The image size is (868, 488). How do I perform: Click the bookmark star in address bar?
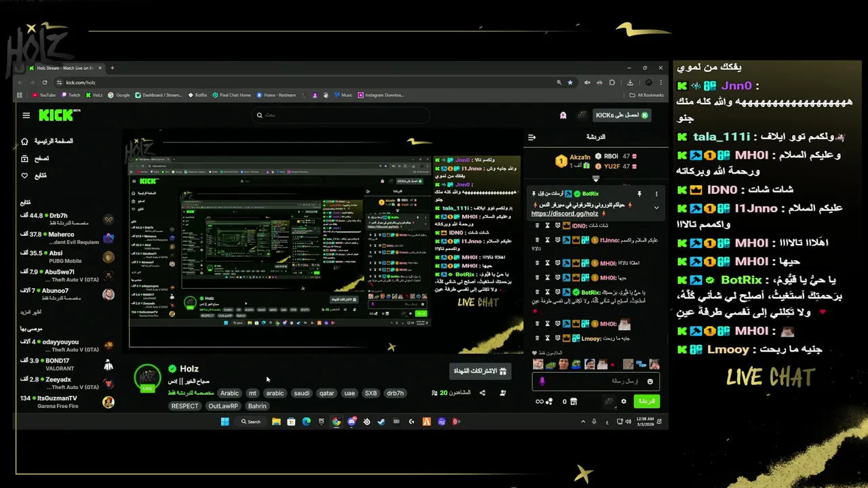coord(570,82)
